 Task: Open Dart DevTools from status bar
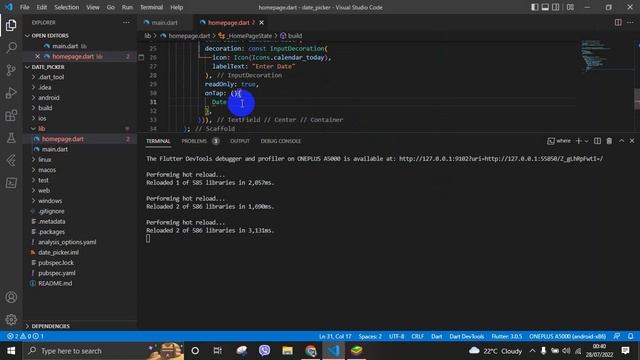click(467, 336)
